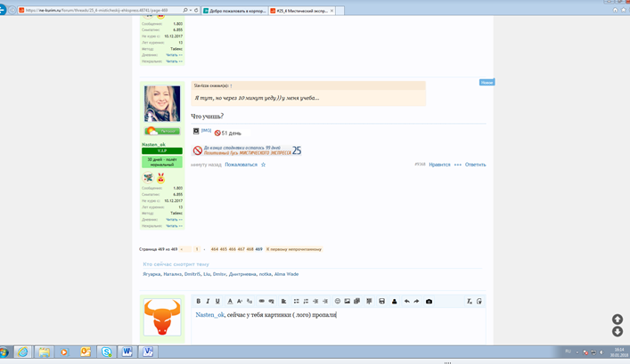Open the smilies picker in the editor
This screenshot has width=630, height=364.
tap(338, 301)
